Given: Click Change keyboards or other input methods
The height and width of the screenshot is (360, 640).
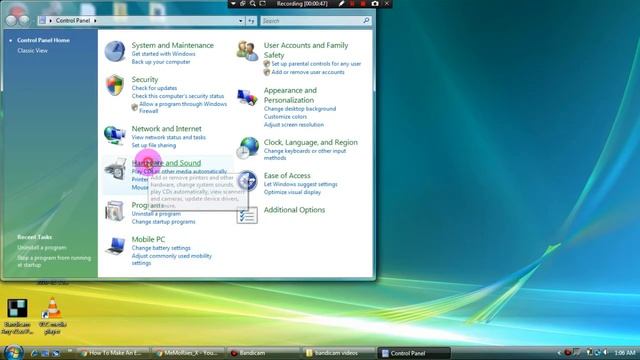Looking at the screenshot, I should point(305,154).
